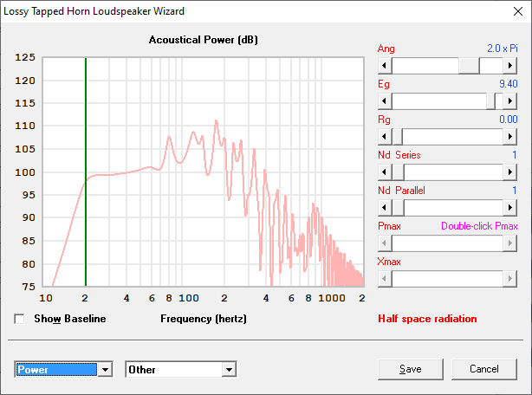
Task: Close the Loudspeaker Wizard window
Action: pos(518,11)
